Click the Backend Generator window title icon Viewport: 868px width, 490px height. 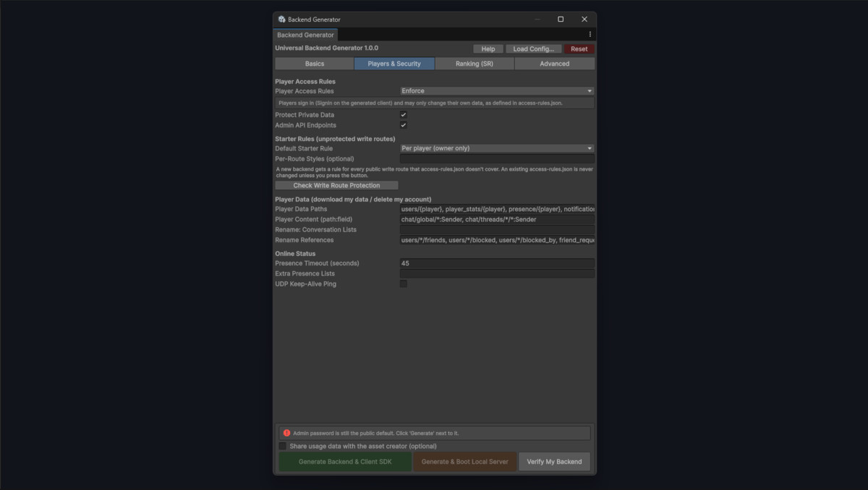coord(281,20)
